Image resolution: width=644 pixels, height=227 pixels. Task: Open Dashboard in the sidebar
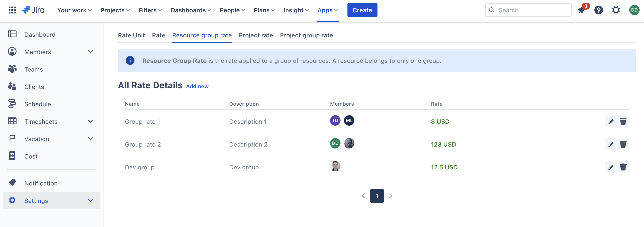tap(40, 34)
